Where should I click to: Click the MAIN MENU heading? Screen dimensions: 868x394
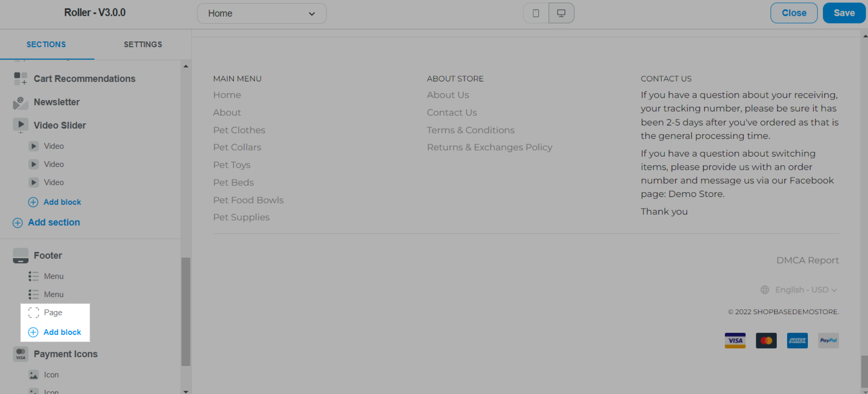[237, 79]
